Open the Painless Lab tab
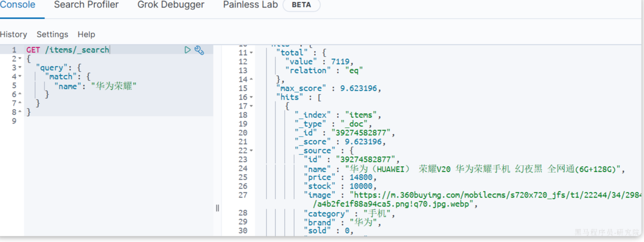 pos(250,5)
